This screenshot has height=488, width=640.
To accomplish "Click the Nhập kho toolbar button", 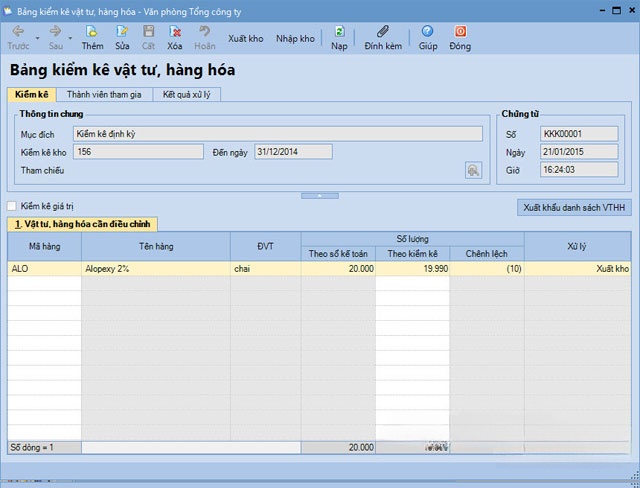I will (x=295, y=38).
